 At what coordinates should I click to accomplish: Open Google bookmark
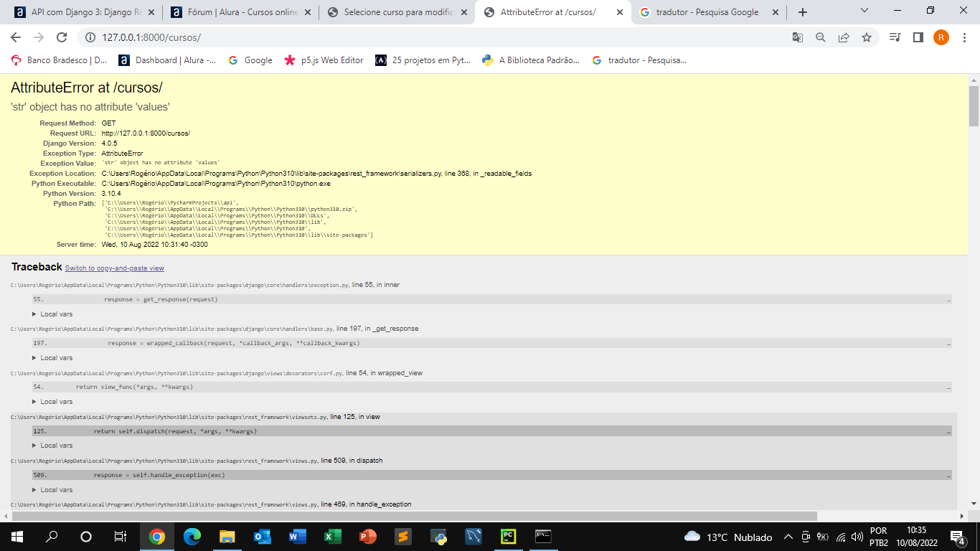pos(250,60)
